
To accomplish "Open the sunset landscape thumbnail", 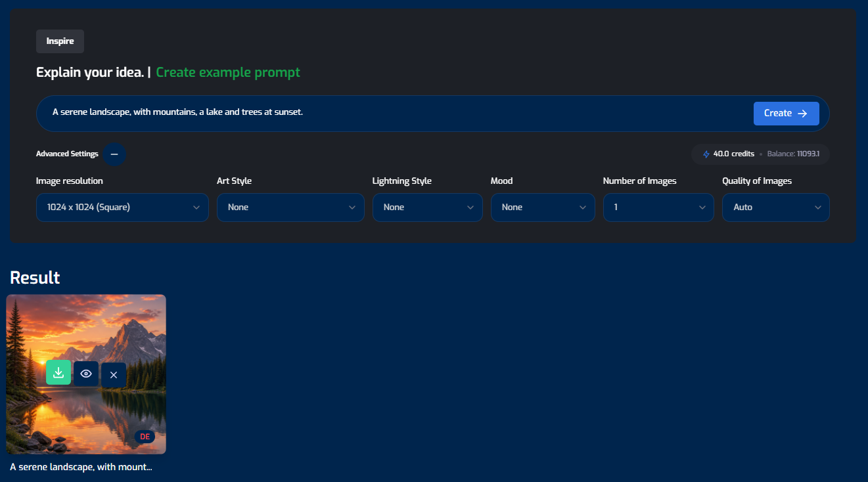I will [86, 374].
